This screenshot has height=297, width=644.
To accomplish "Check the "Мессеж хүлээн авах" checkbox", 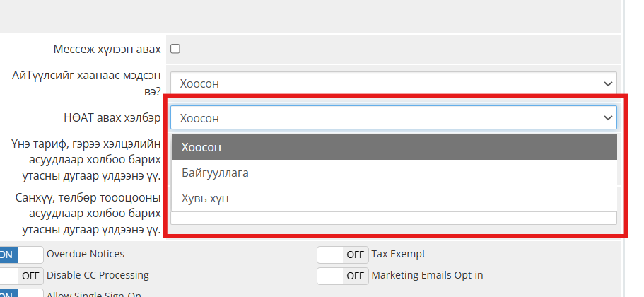I will 175,49.
